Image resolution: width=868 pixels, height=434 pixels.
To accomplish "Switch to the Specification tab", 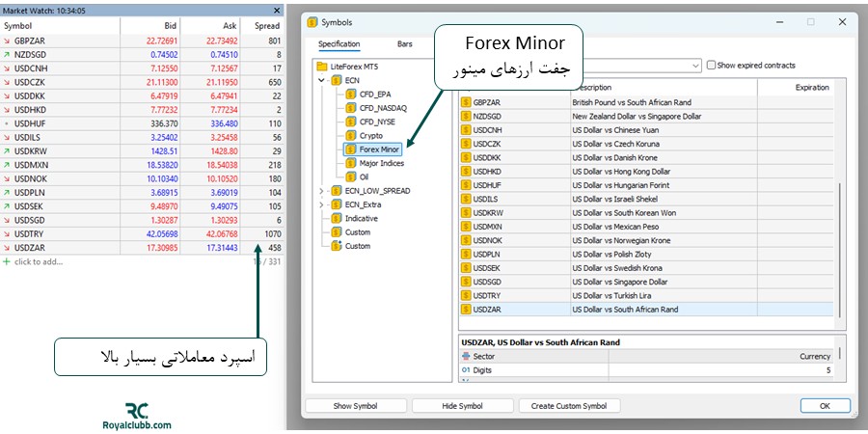I will (x=339, y=44).
